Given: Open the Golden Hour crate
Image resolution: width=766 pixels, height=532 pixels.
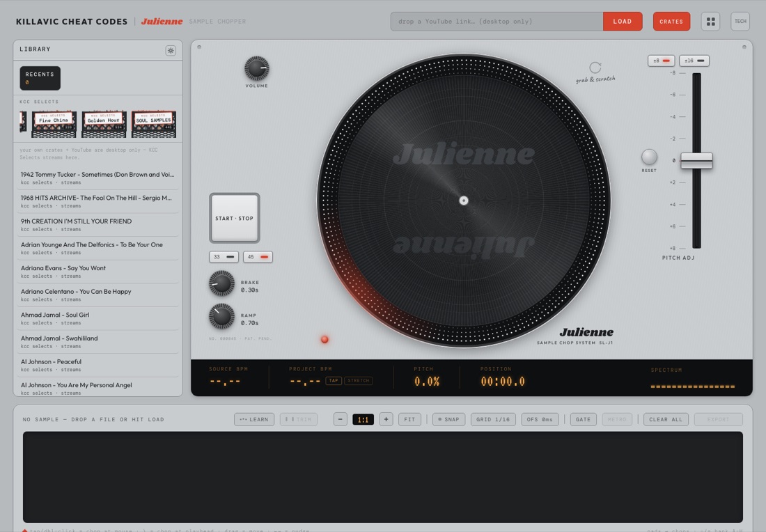Looking at the screenshot, I should coord(104,124).
